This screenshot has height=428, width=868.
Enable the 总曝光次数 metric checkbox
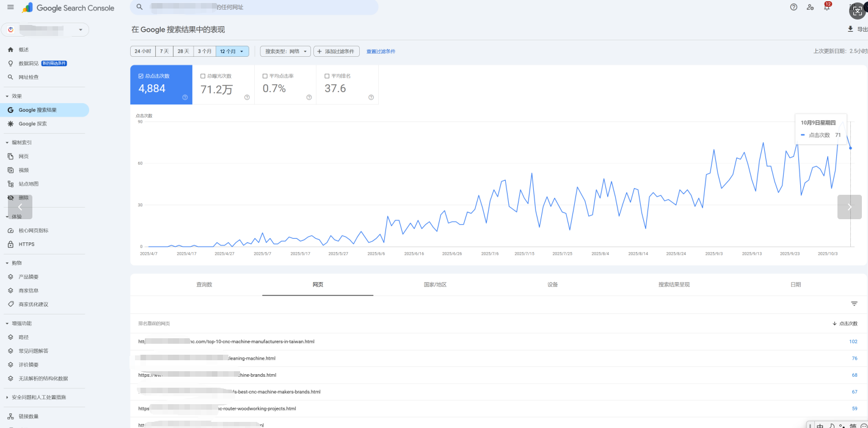pos(203,76)
